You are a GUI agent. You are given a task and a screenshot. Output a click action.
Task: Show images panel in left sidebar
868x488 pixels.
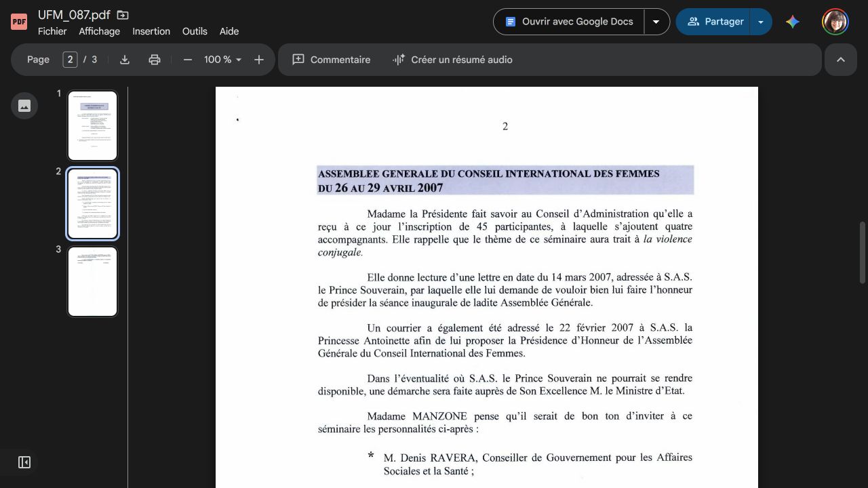[x=24, y=106]
